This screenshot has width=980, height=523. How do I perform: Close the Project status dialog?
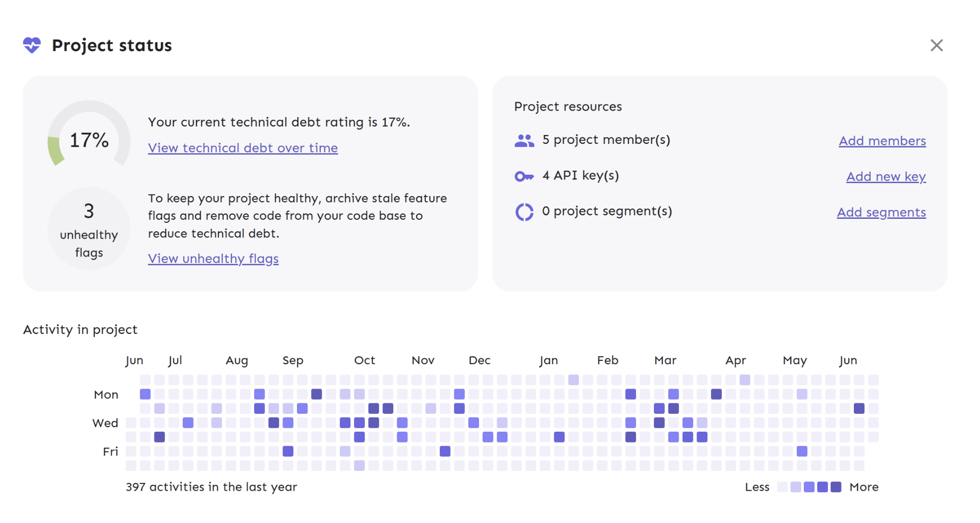click(x=938, y=45)
